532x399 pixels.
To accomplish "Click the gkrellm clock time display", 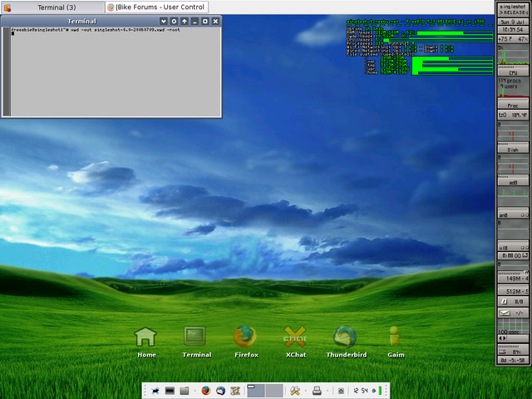I will [513, 30].
